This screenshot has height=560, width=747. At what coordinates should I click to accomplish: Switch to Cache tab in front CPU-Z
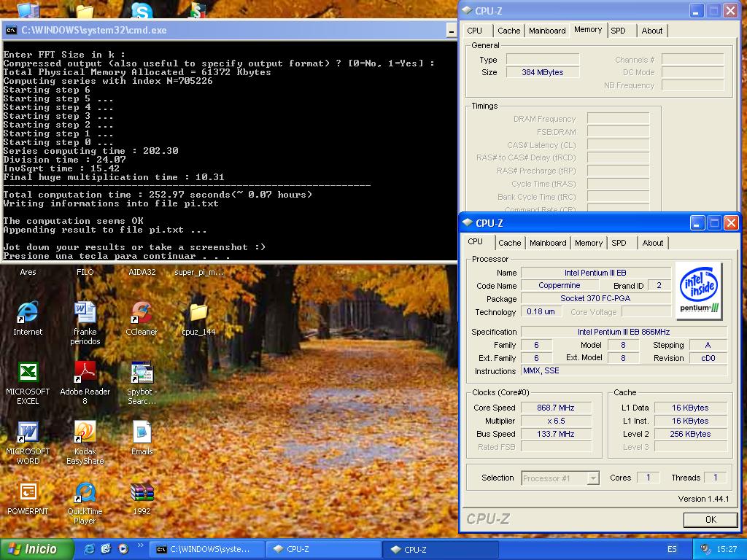tap(509, 243)
